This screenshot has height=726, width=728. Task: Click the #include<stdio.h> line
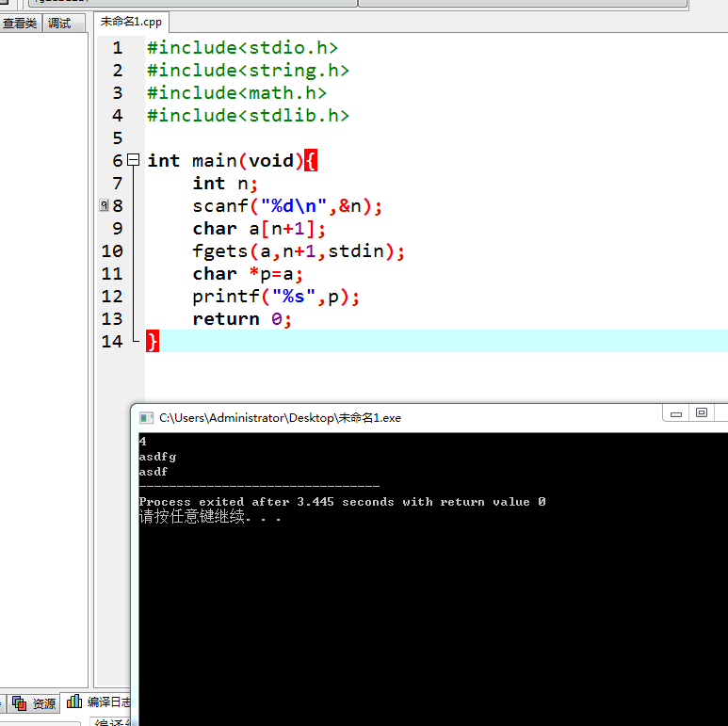(242, 48)
